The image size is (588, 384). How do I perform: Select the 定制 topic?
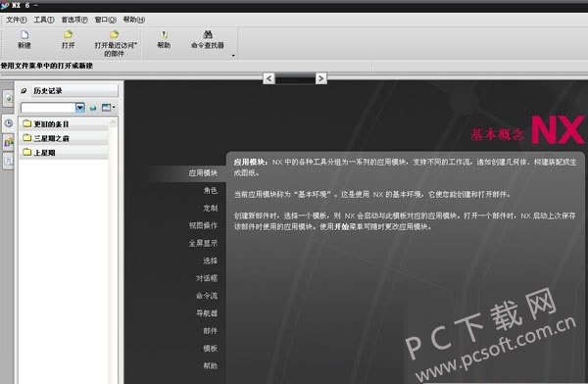pyautogui.click(x=211, y=208)
